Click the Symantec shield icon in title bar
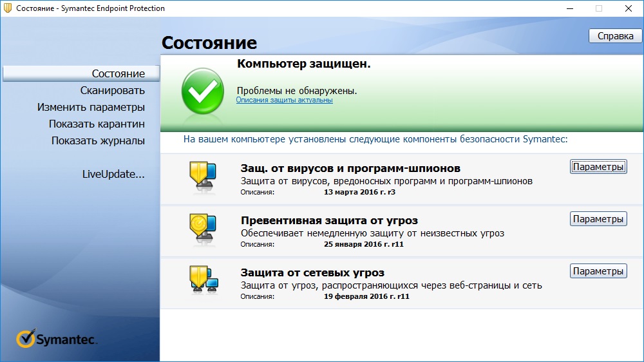Image resolution: width=644 pixels, height=362 pixels. pyautogui.click(x=8, y=8)
